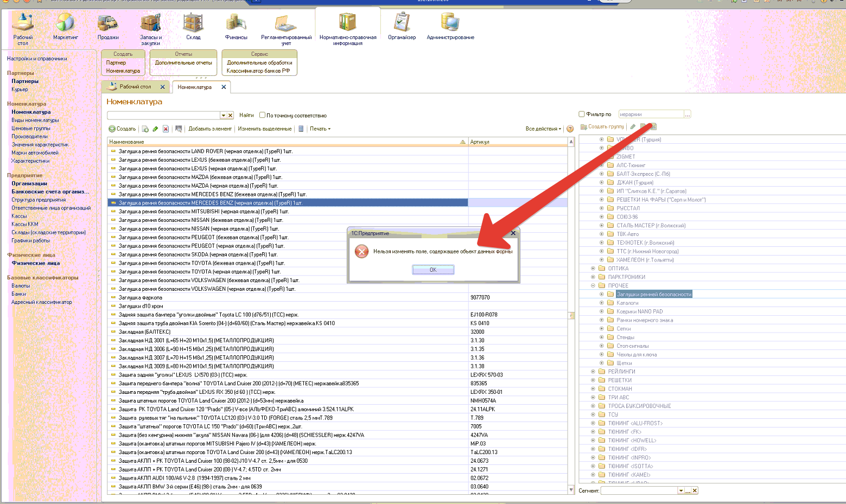Click the help question mark icon
The height and width of the screenshot is (504, 846).
[570, 129]
